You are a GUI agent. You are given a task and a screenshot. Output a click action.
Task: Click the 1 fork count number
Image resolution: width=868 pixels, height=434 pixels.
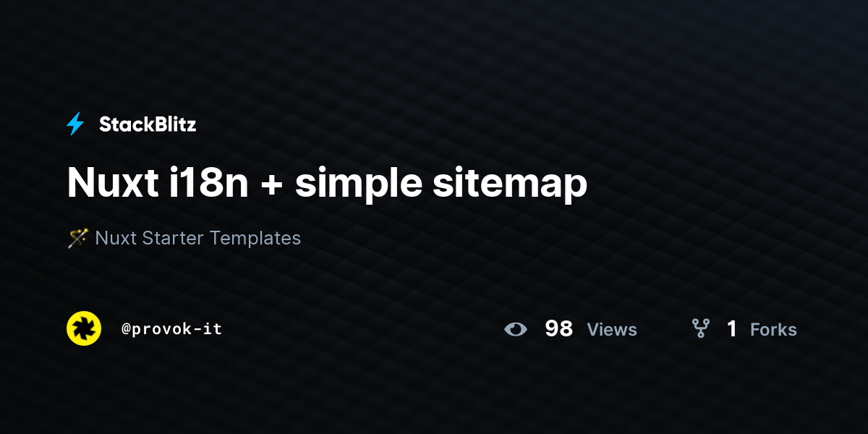(x=732, y=329)
